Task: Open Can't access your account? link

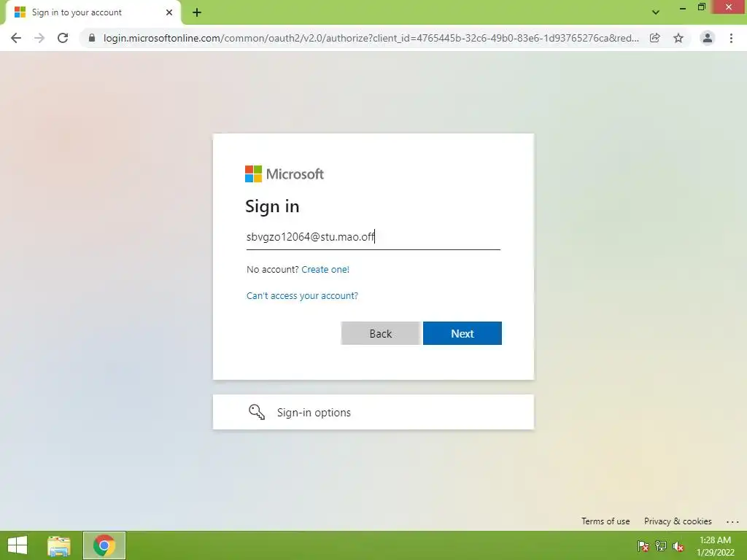Action: pos(302,296)
